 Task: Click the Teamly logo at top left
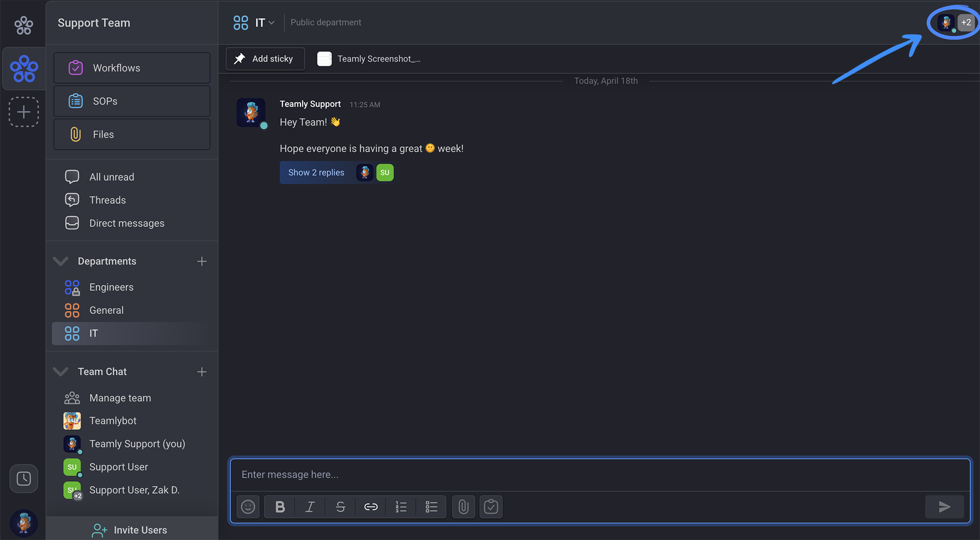[24, 25]
